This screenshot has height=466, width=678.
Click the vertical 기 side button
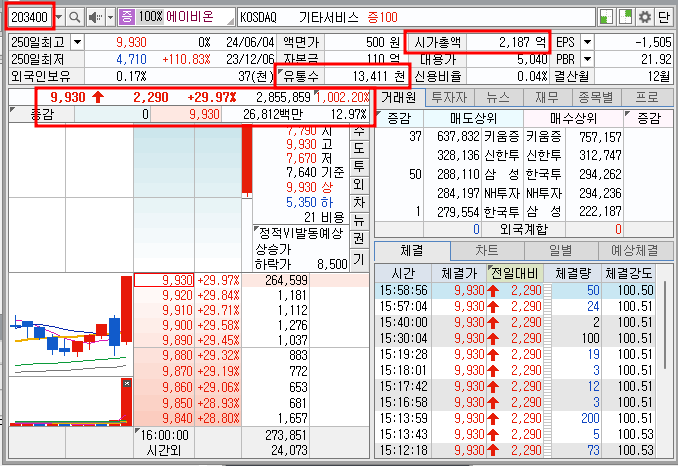(x=359, y=259)
